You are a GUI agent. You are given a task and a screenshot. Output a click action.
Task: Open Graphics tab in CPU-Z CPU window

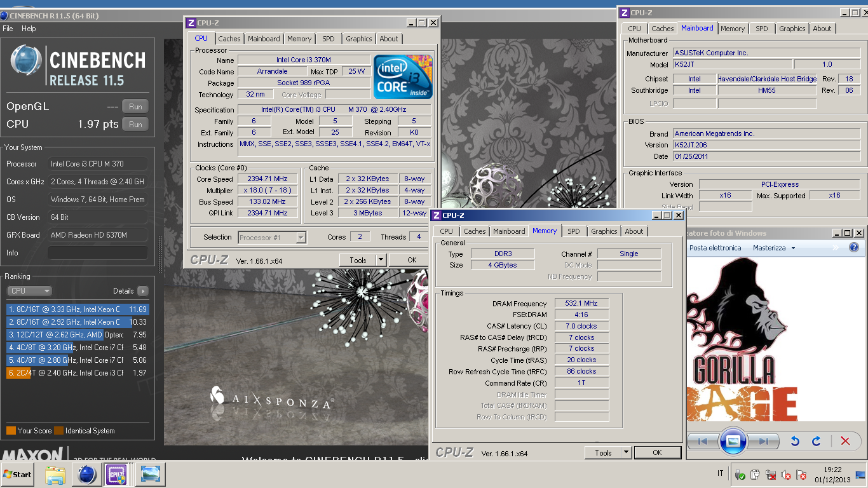[359, 39]
